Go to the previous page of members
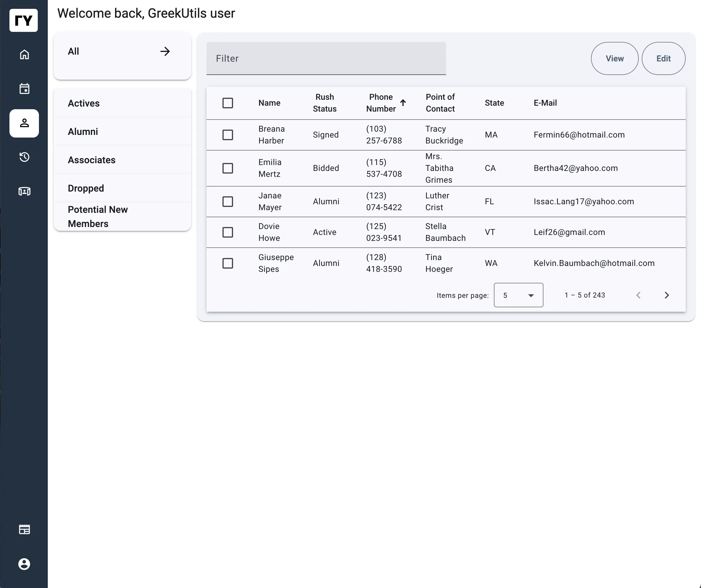The width and height of the screenshot is (701, 588). pos(638,295)
